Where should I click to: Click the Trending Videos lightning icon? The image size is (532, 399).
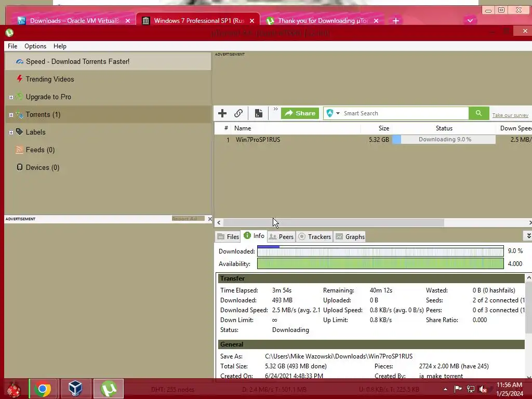(20, 79)
